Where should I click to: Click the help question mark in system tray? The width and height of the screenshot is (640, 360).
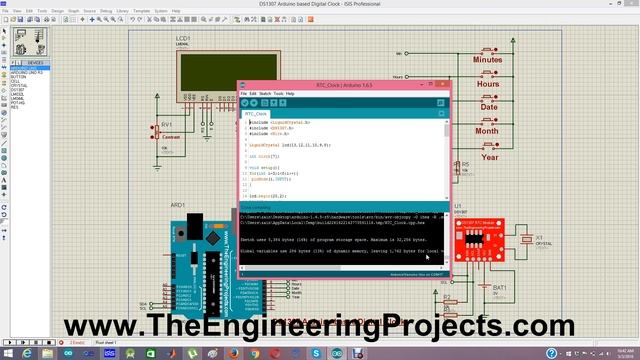tap(551, 353)
